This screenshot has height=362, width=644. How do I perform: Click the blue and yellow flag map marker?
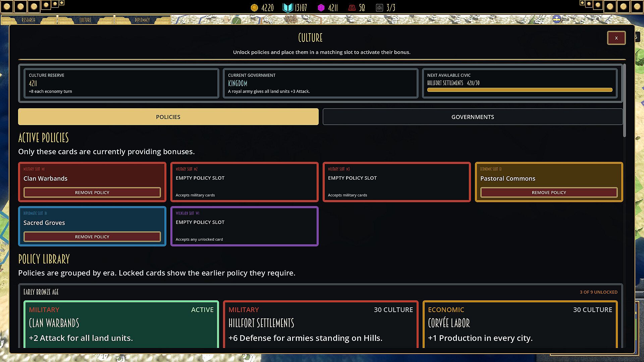[x=557, y=19]
